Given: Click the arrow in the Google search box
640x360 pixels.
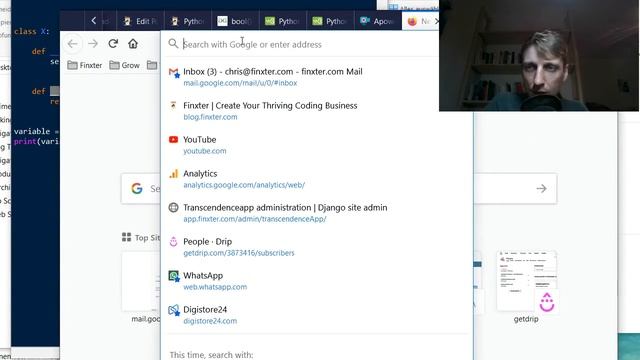Looking at the screenshot, I should point(541,189).
